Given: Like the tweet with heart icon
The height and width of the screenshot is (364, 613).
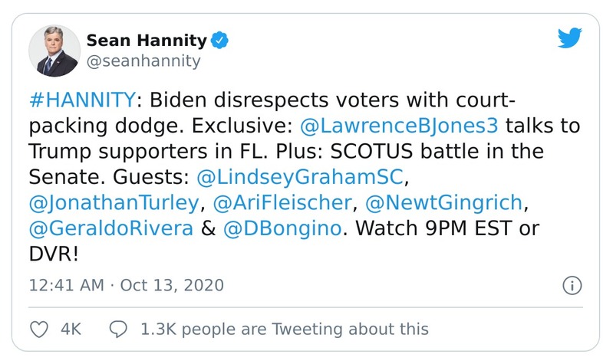Looking at the screenshot, I should (x=38, y=329).
